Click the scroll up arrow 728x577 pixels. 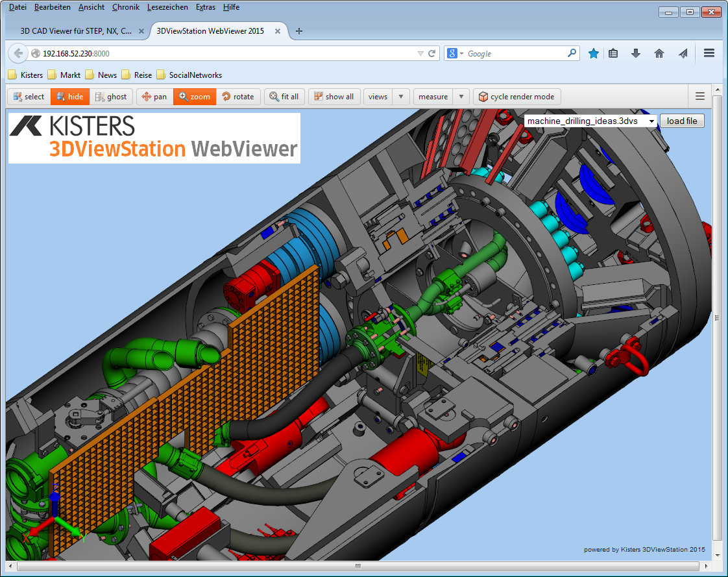click(718, 89)
